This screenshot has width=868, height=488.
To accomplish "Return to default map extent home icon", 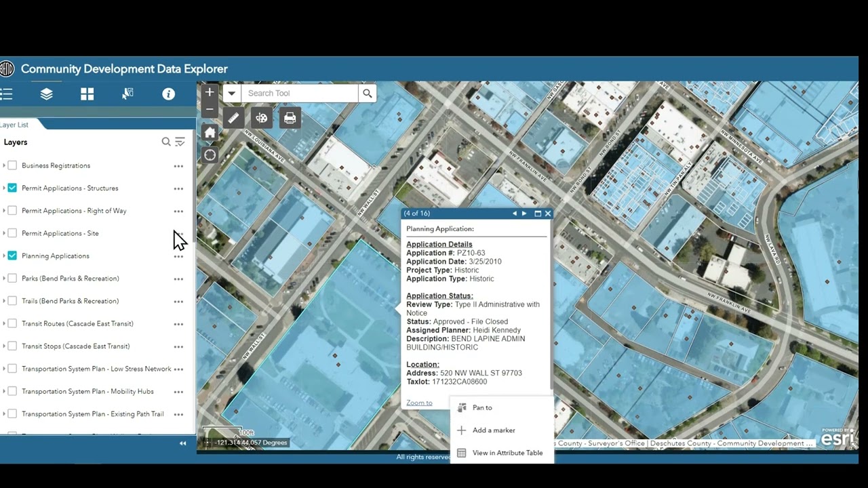I will [x=210, y=133].
